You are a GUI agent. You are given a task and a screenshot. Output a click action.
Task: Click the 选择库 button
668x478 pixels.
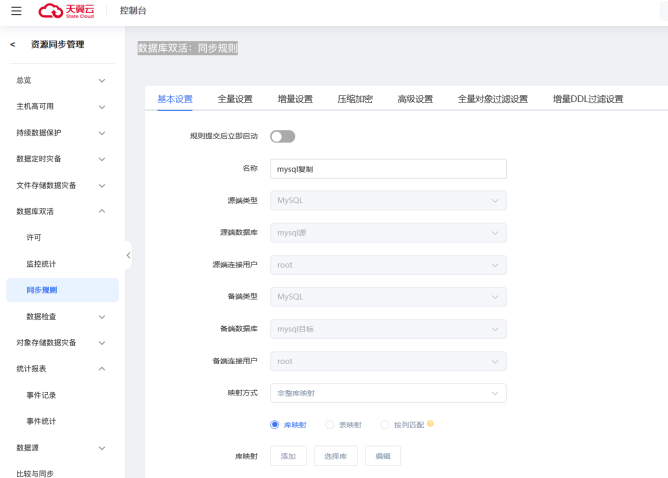[x=335, y=456]
